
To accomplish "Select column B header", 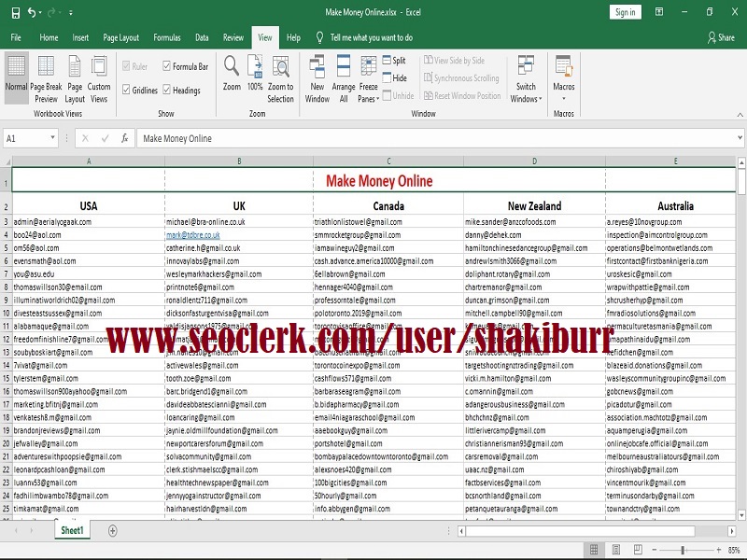I will (x=239, y=161).
